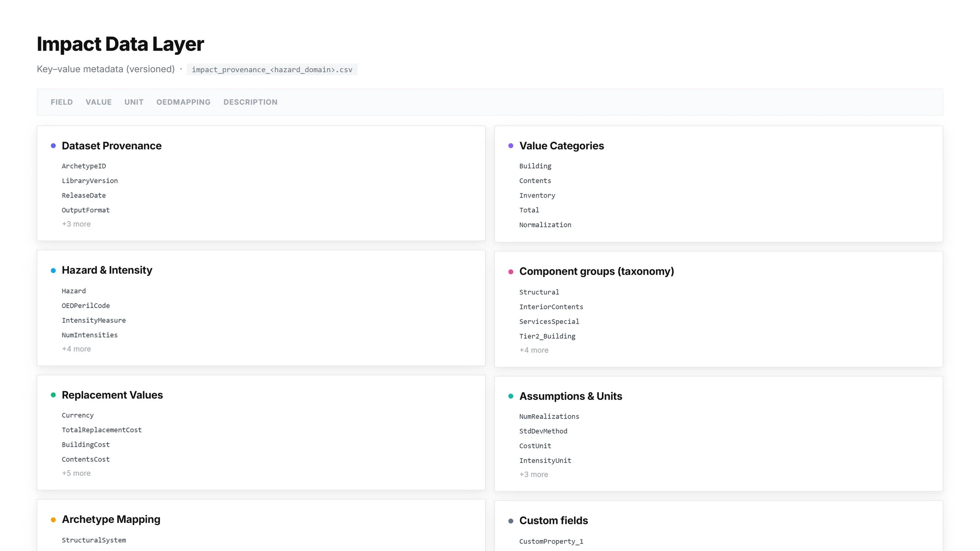Expand '+3 more' in Dataset Provenance

click(x=76, y=224)
